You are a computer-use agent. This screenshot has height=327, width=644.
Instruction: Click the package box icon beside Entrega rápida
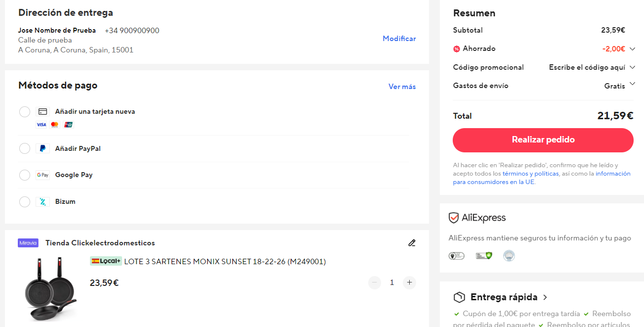click(x=459, y=297)
